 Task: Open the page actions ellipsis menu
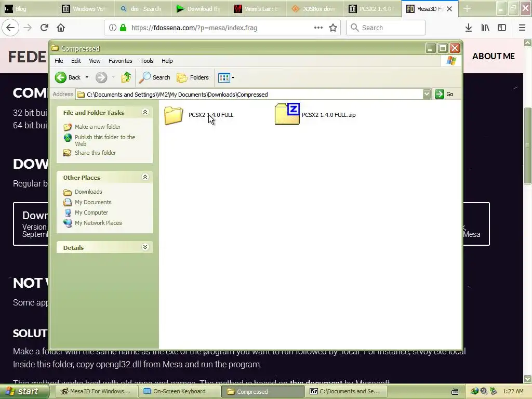pyautogui.click(x=318, y=28)
